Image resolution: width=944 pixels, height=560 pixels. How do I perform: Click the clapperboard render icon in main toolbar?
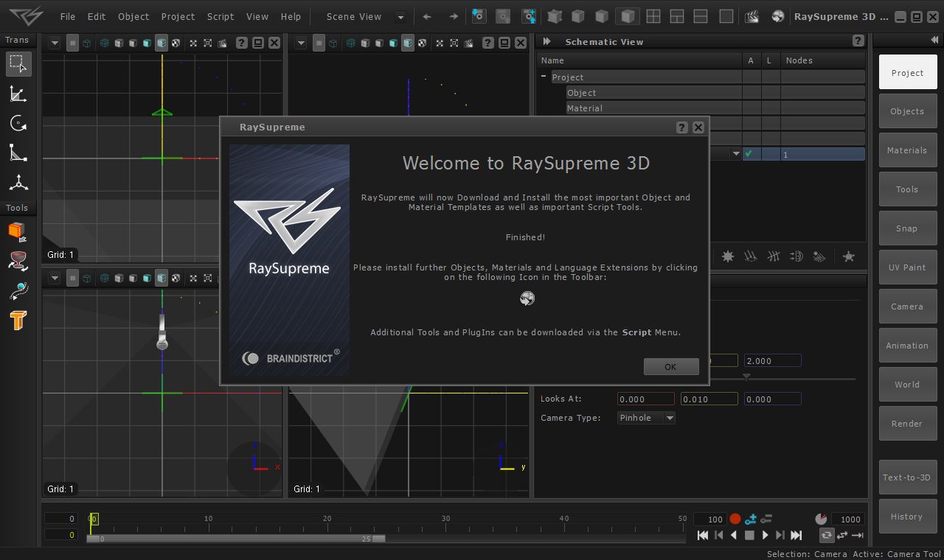click(752, 16)
